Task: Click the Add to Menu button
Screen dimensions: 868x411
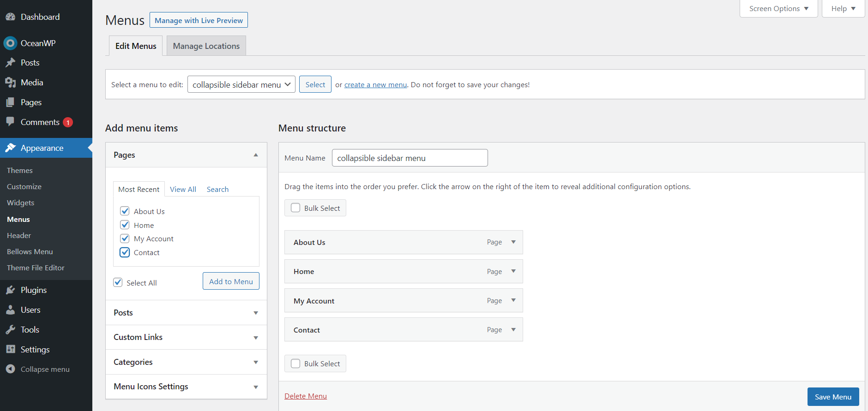Action: point(231,281)
